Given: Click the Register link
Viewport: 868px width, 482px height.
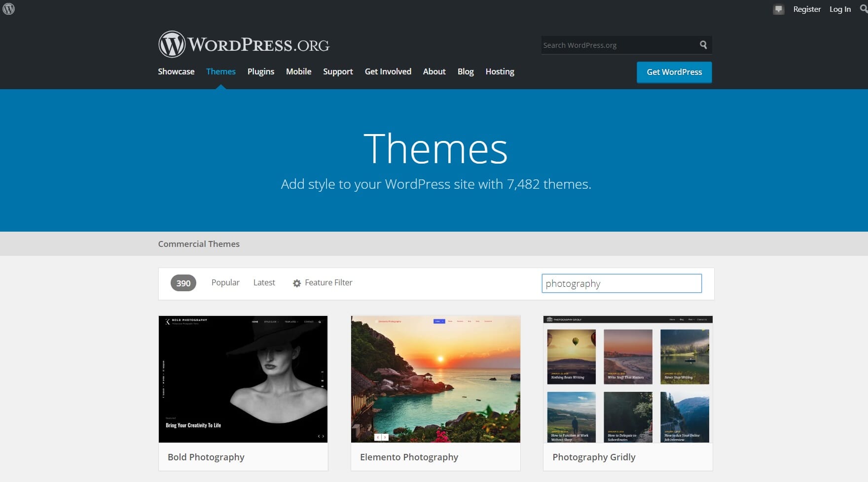Looking at the screenshot, I should pos(807,9).
